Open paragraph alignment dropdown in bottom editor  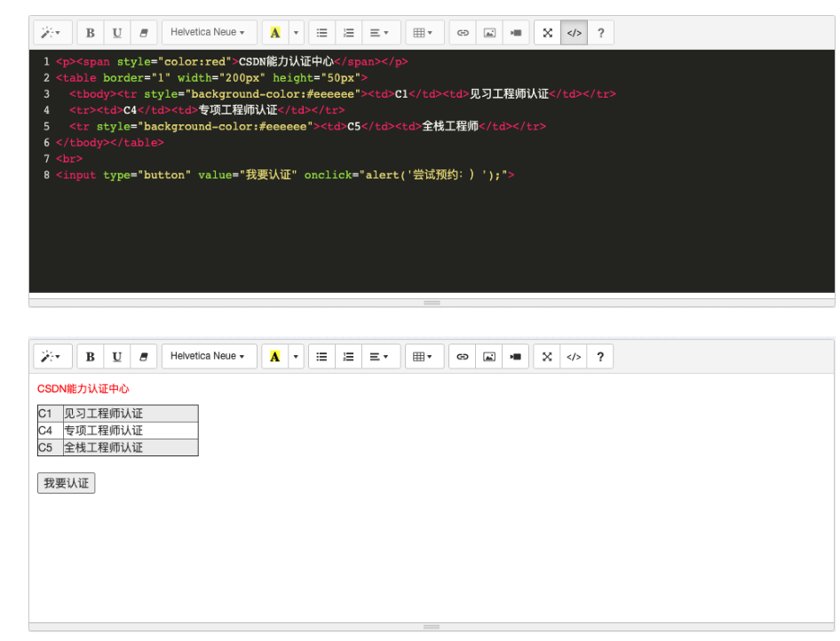tap(380, 357)
